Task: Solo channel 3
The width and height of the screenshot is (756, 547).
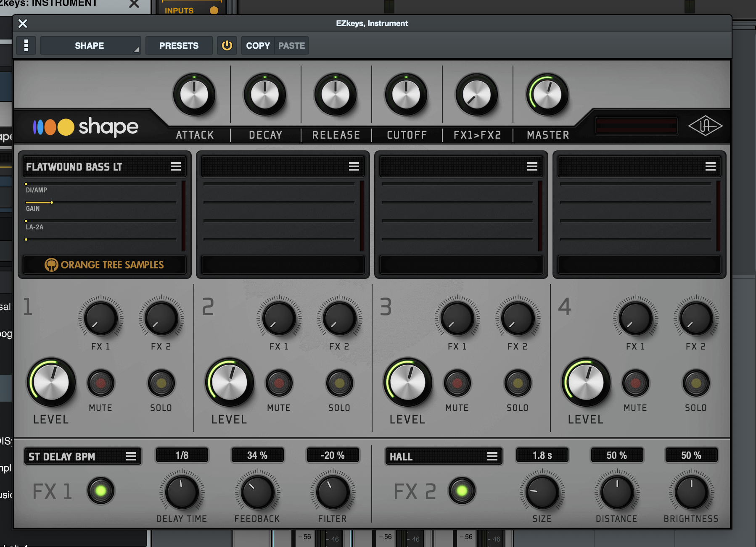Action: tap(518, 383)
